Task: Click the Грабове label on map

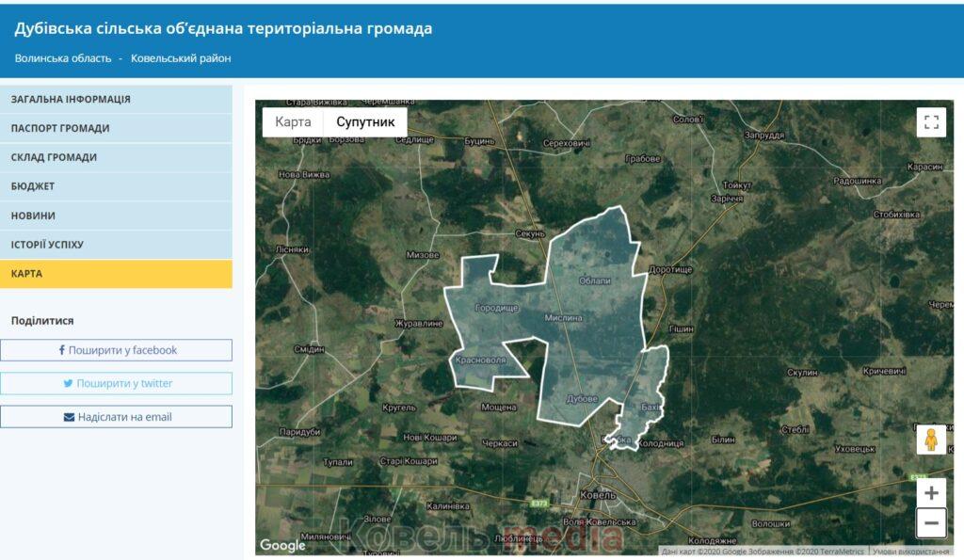Action: tap(642, 159)
